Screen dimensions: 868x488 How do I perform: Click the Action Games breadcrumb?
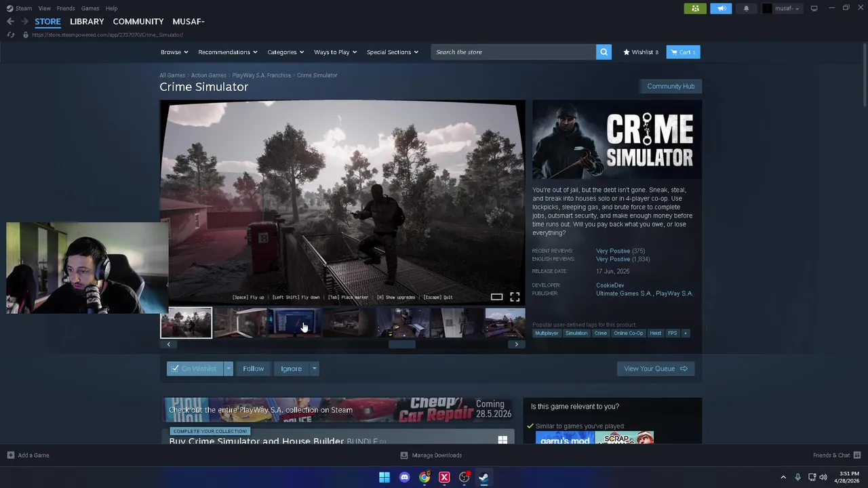pyautogui.click(x=209, y=75)
